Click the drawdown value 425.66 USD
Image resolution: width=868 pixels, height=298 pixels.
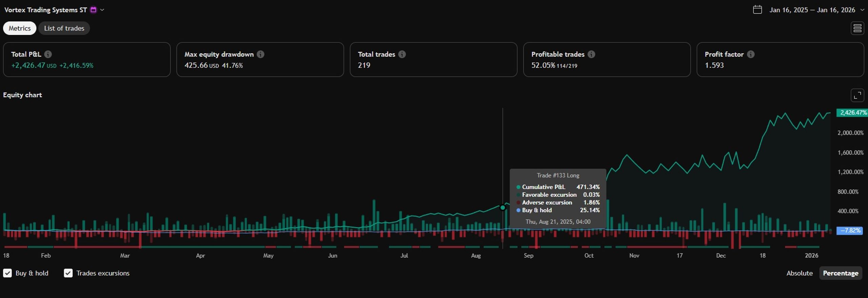coord(201,65)
